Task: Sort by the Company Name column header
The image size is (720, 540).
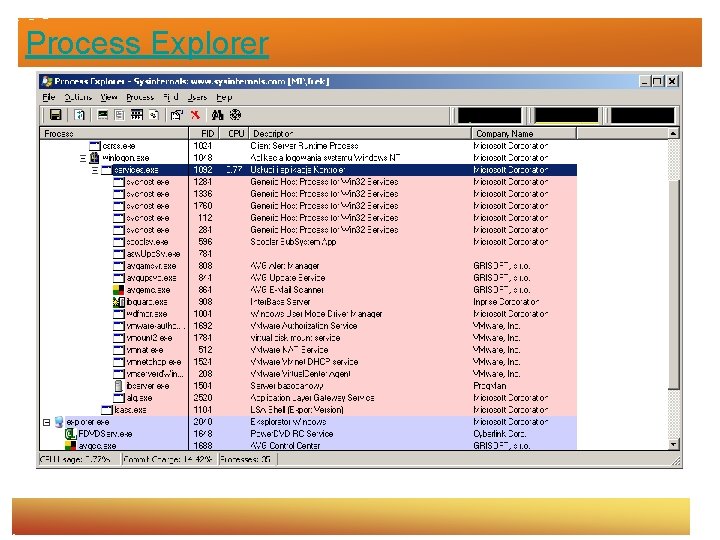Action: point(524,134)
